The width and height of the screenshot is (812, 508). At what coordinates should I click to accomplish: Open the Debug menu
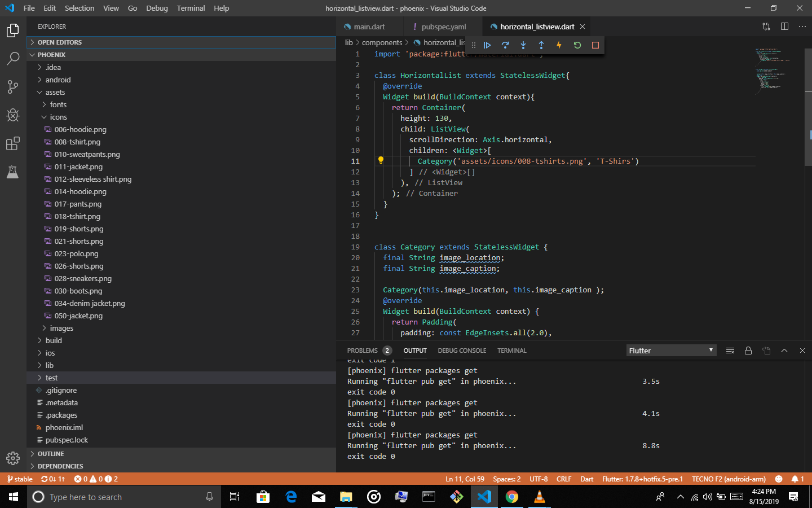click(157, 8)
